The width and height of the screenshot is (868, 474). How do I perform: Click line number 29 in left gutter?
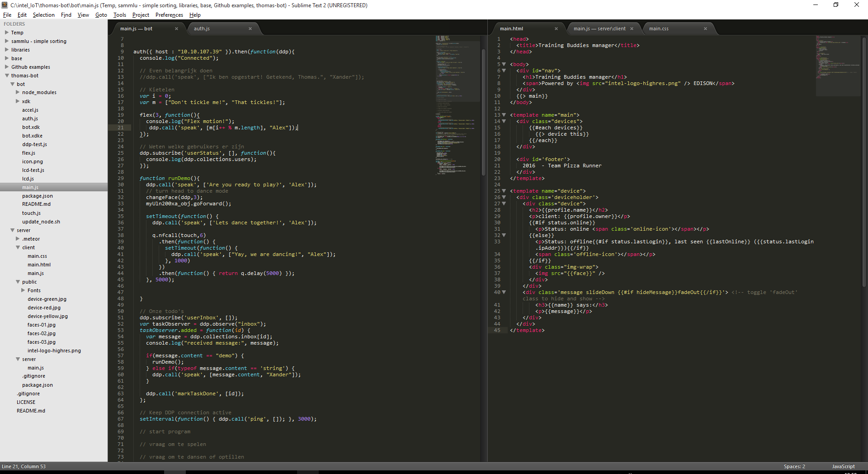121,178
